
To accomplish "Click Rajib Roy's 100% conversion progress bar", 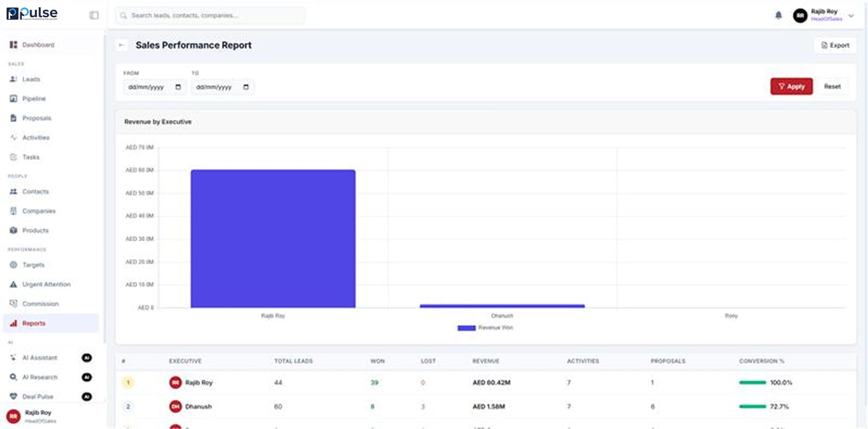I will (752, 383).
